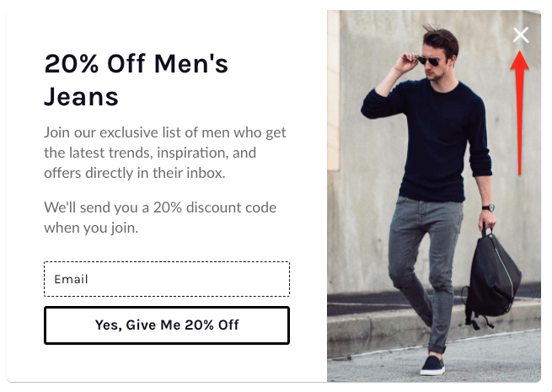Click the man's grey jeans
Viewport: 552px width, 392px height.
click(x=424, y=260)
